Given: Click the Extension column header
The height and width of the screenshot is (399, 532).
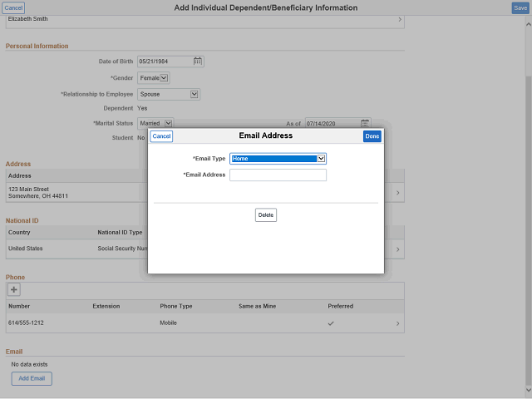Looking at the screenshot, I should coord(106,307).
